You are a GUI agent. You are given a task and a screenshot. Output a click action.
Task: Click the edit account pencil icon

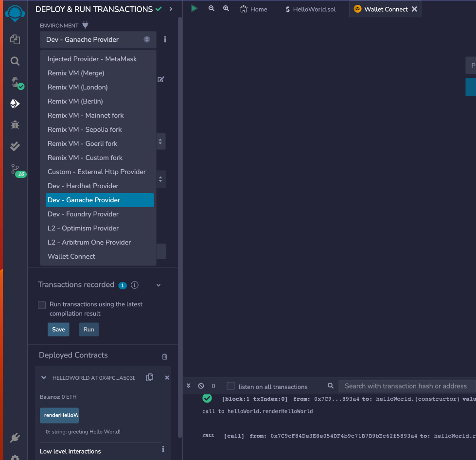161,80
